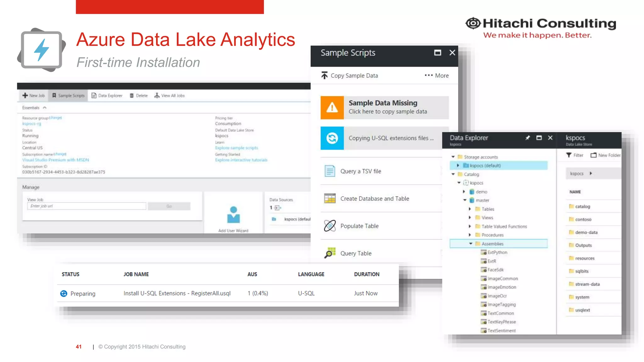Image resolution: width=644 pixels, height=362 pixels.
Task: Expand the demo database node
Action: (464, 191)
